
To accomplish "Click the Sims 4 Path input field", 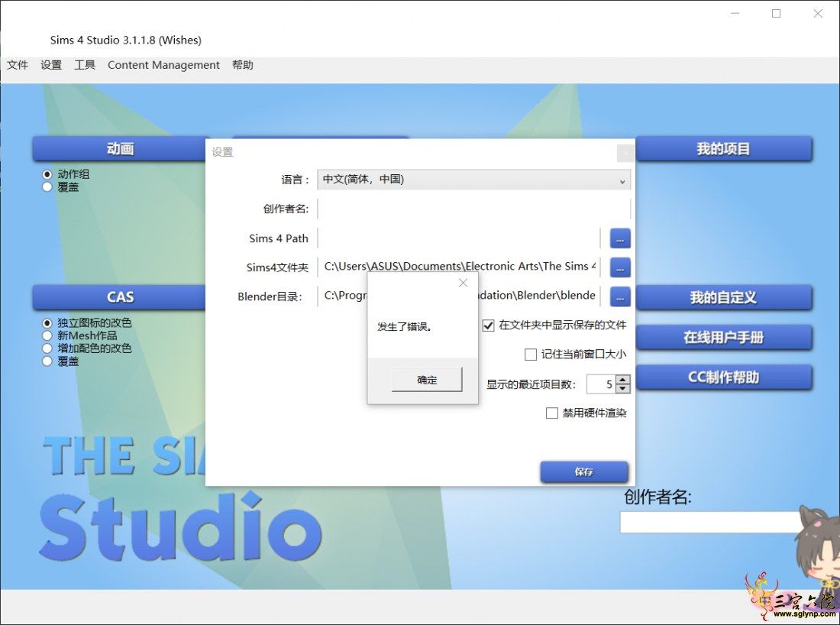I will (459, 238).
